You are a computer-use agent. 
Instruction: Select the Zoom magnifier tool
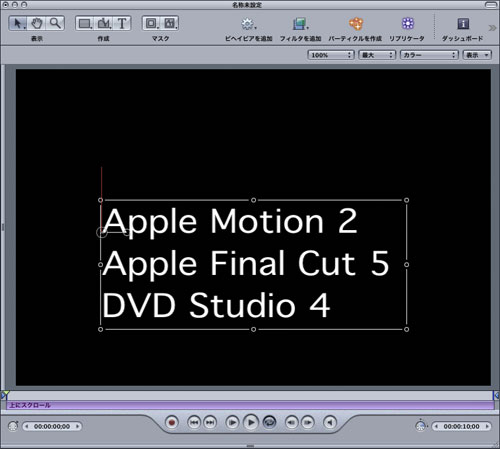[x=55, y=23]
